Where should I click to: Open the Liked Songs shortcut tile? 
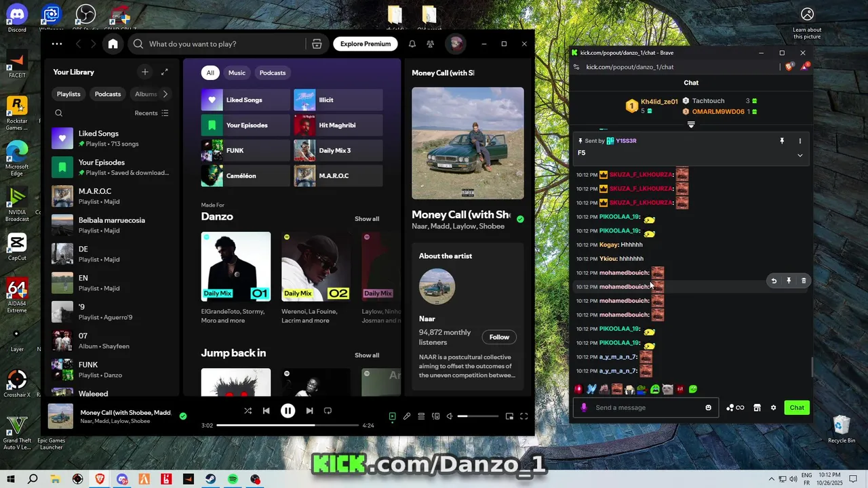[x=245, y=100]
